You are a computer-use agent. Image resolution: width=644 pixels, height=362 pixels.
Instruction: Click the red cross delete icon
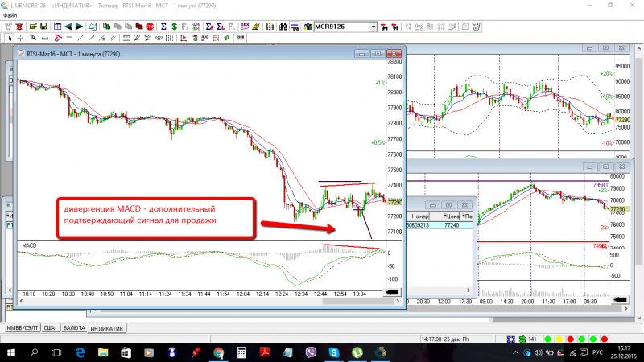19,27
